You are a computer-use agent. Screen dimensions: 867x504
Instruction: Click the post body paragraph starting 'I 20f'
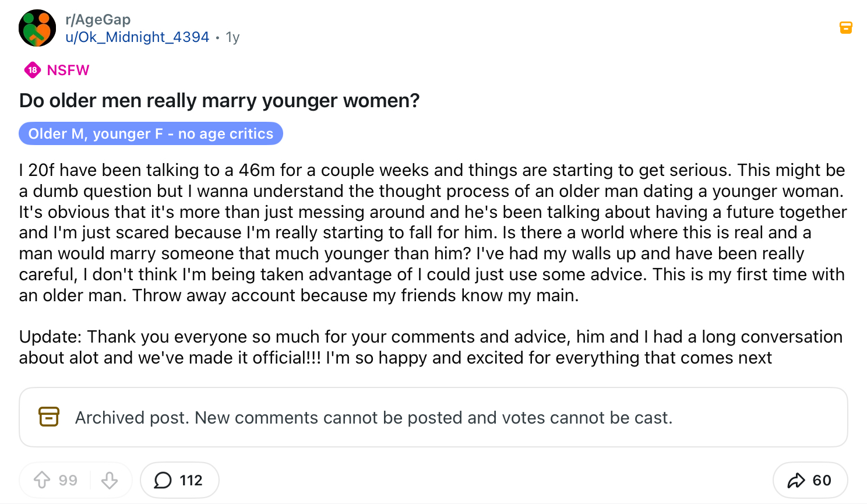pos(432,232)
